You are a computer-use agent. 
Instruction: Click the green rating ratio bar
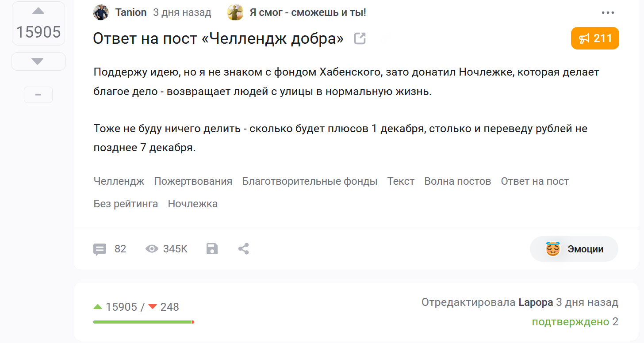click(x=143, y=322)
